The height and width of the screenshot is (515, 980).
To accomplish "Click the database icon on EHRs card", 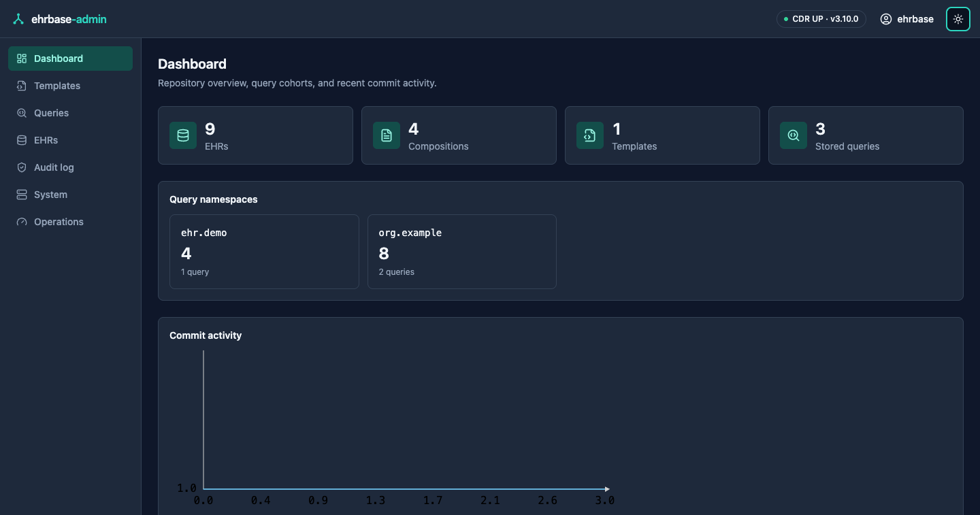I will (183, 135).
